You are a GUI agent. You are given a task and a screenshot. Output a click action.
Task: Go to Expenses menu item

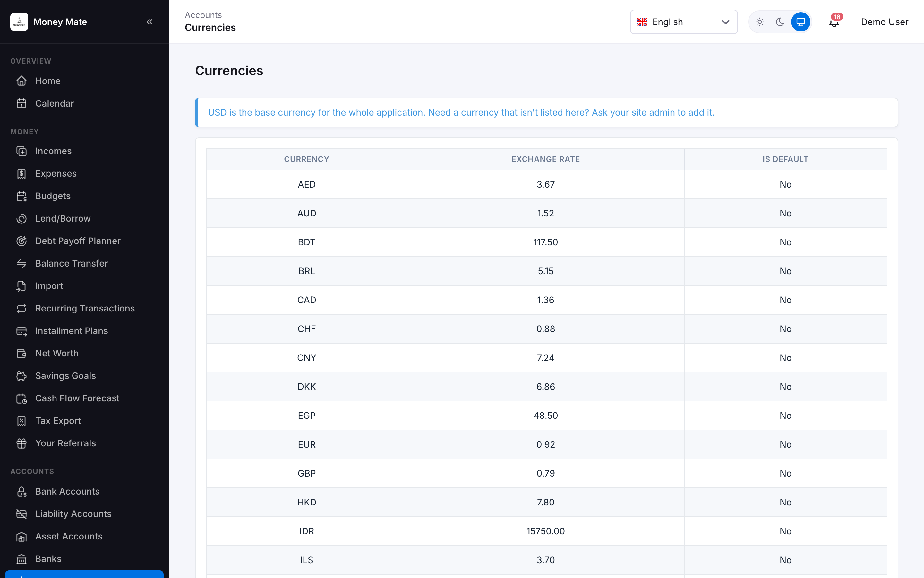click(84, 173)
